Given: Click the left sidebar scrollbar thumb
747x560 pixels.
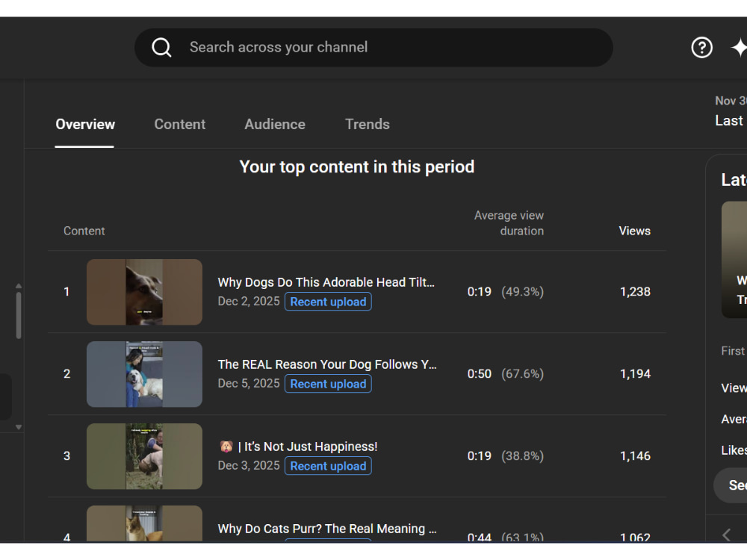Looking at the screenshot, I should 19,315.
